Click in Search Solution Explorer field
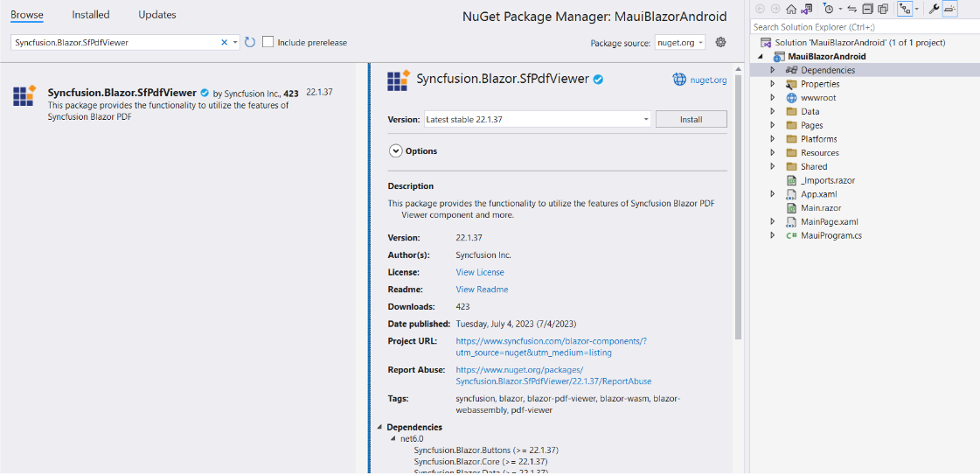 coord(865,27)
